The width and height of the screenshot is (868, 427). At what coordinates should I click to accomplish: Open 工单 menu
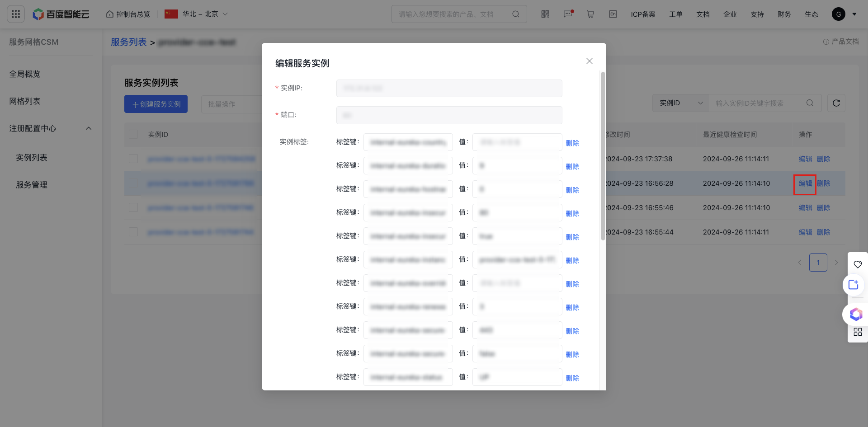[676, 14]
